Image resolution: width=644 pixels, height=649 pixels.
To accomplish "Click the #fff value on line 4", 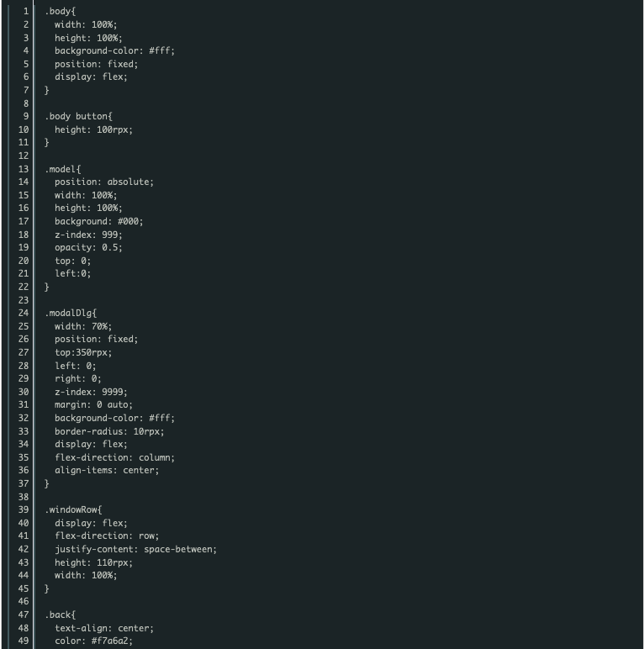I will [x=161, y=51].
